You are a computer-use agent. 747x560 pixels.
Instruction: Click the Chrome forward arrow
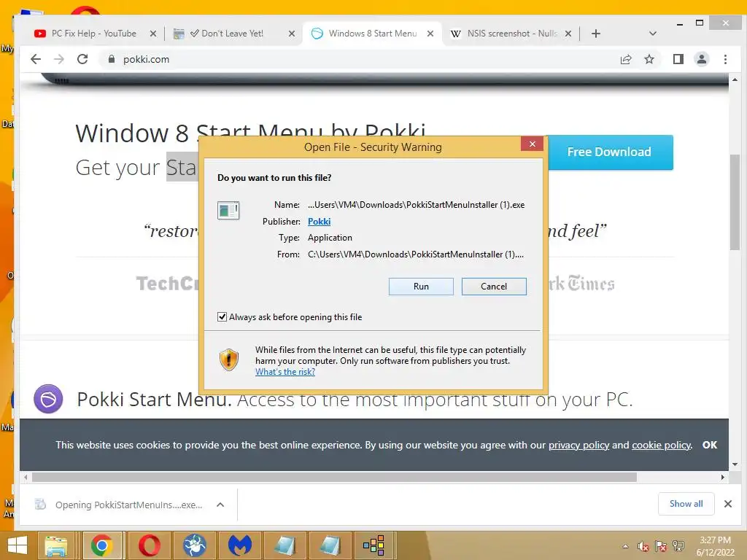(x=59, y=59)
